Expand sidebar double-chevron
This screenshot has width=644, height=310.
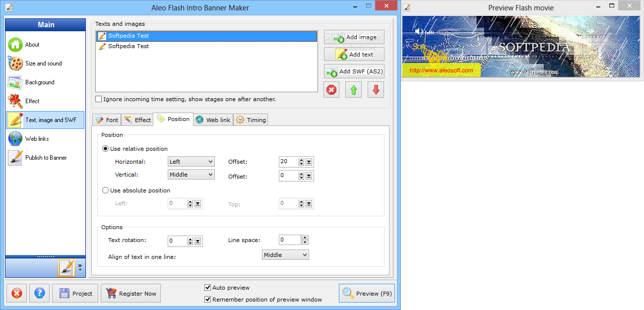click(80, 267)
